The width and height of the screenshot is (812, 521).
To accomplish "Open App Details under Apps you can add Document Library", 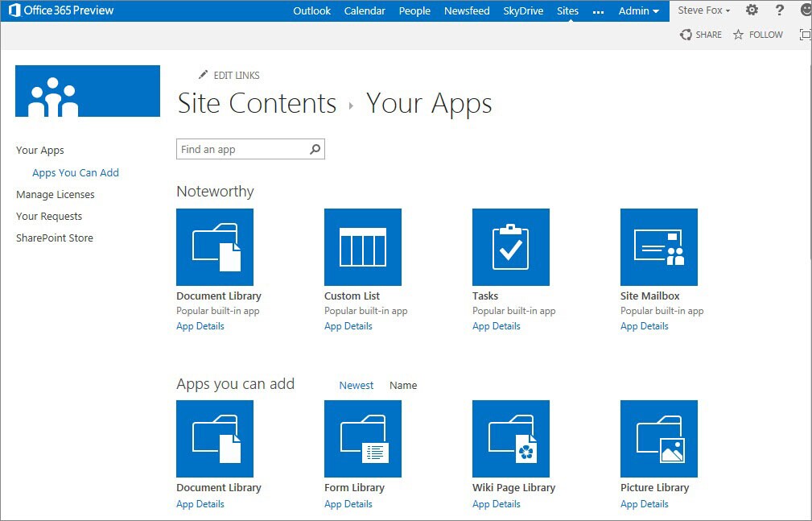I will point(200,504).
